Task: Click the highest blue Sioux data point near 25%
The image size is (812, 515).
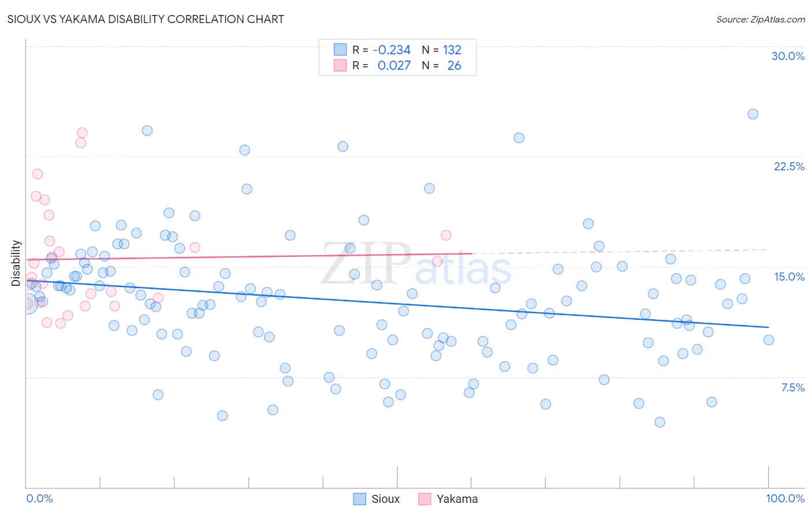Action: point(753,114)
